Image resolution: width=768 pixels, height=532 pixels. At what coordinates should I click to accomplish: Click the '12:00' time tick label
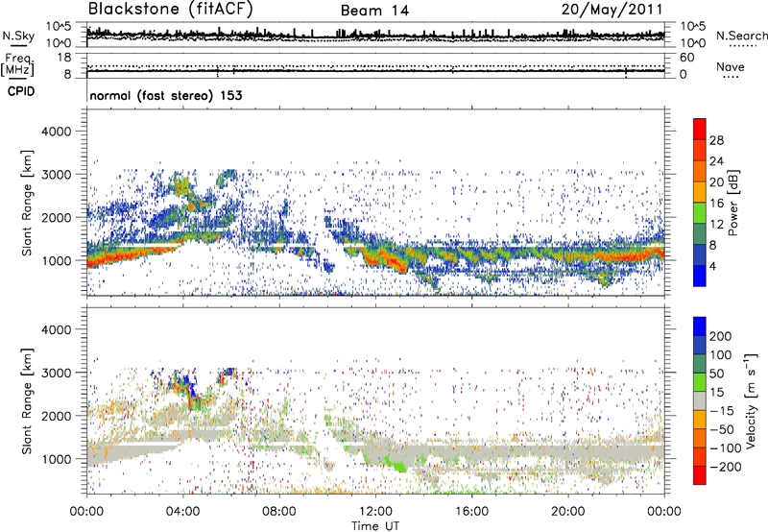coord(375,512)
